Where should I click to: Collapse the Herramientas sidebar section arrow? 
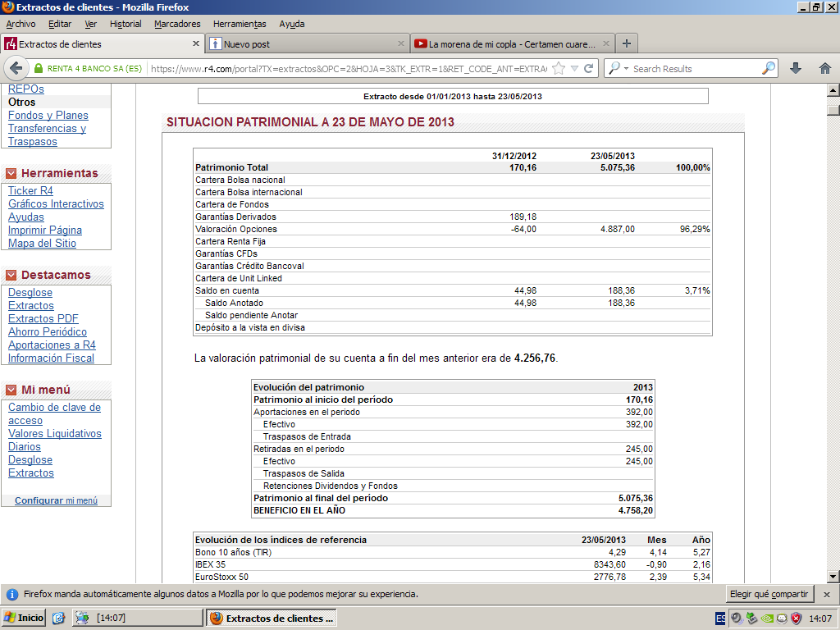click(11, 174)
